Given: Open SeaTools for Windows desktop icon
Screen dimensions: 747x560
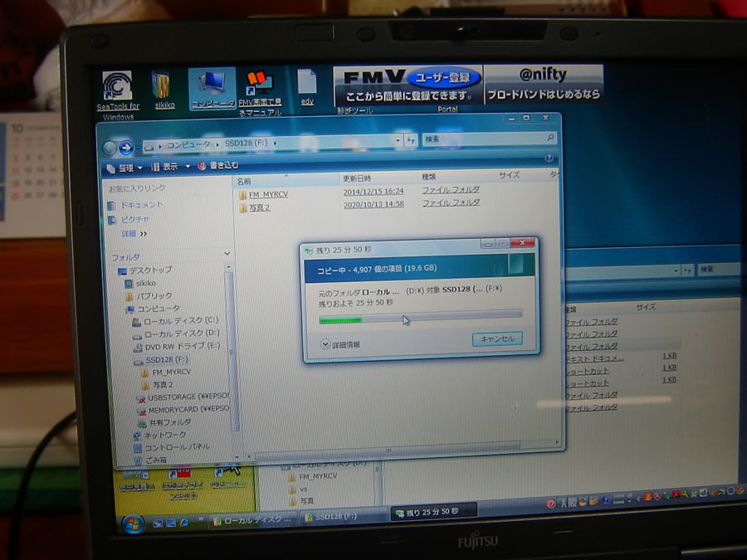Looking at the screenshot, I should point(118,96).
